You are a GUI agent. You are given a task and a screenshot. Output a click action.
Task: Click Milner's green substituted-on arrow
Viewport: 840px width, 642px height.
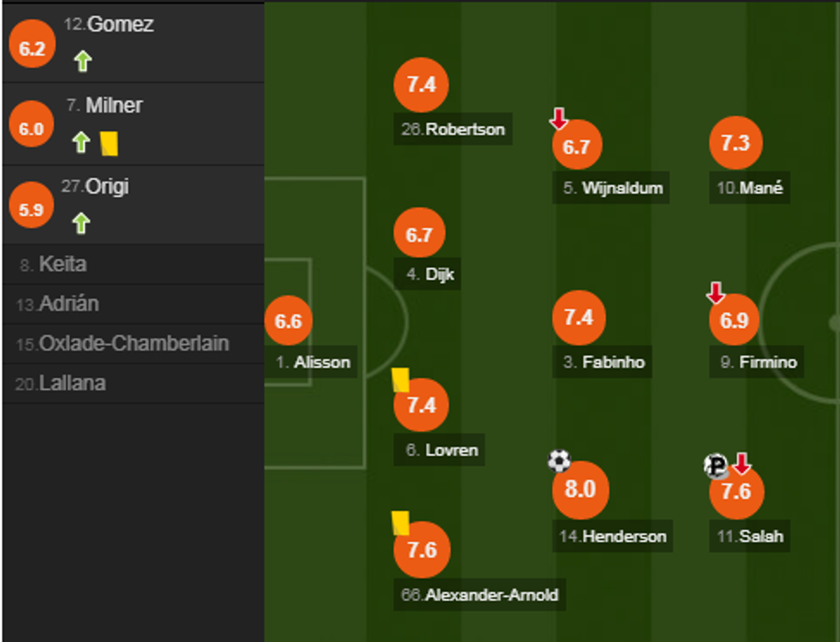[x=81, y=142]
